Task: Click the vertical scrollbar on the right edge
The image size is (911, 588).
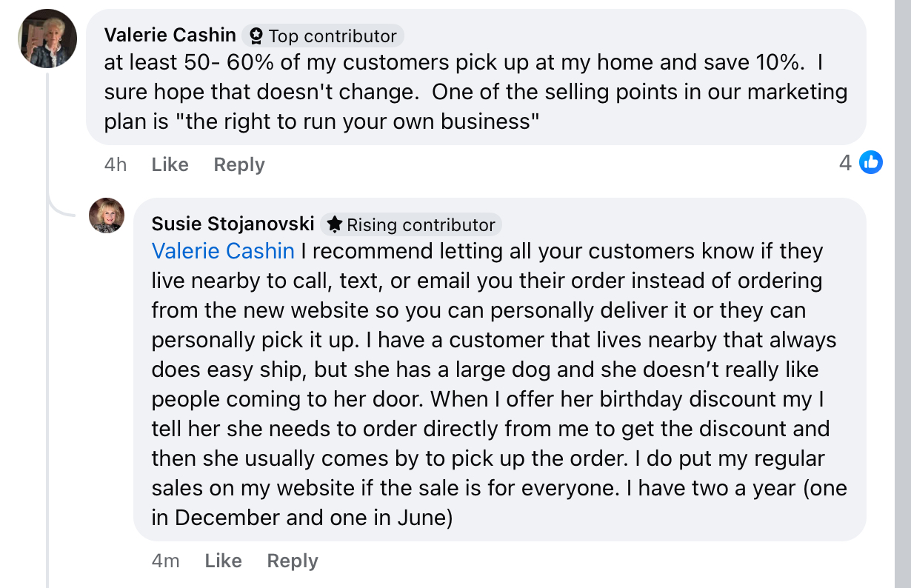Action: 903,294
